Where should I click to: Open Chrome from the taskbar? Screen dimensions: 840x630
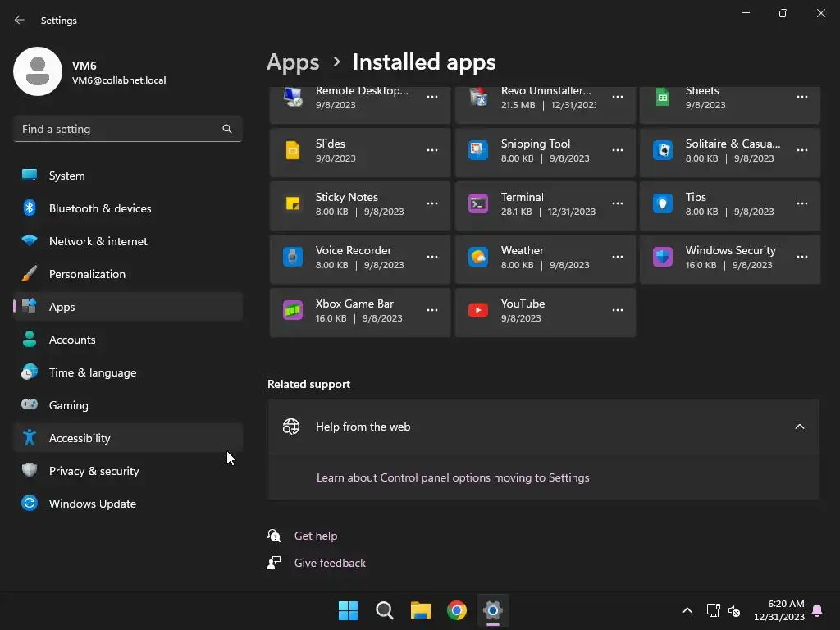click(x=457, y=610)
